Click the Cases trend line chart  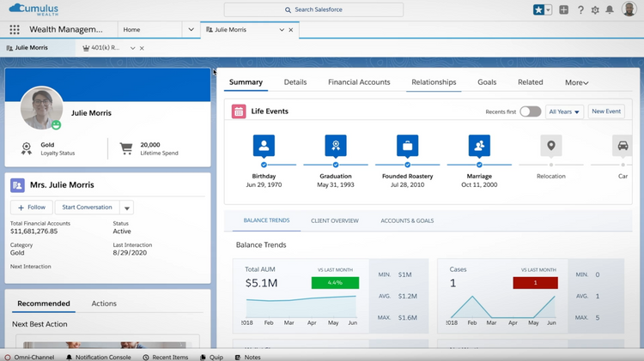(x=503, y=307)
